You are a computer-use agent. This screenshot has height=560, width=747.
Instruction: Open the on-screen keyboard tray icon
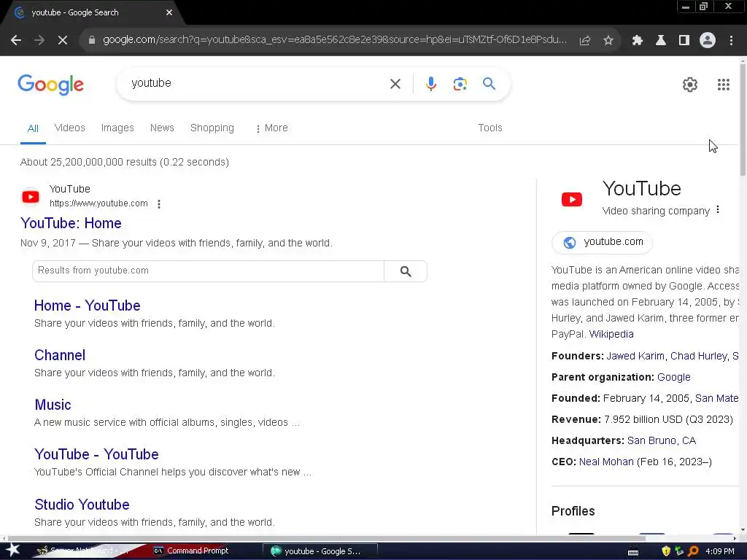coord(633,552)
